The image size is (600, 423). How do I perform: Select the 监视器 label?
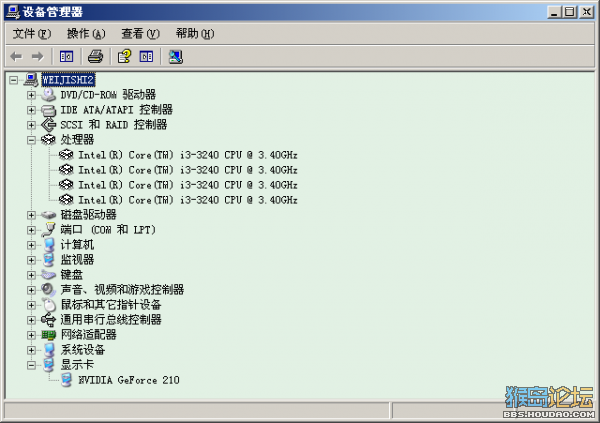click(x=77, y=260)
